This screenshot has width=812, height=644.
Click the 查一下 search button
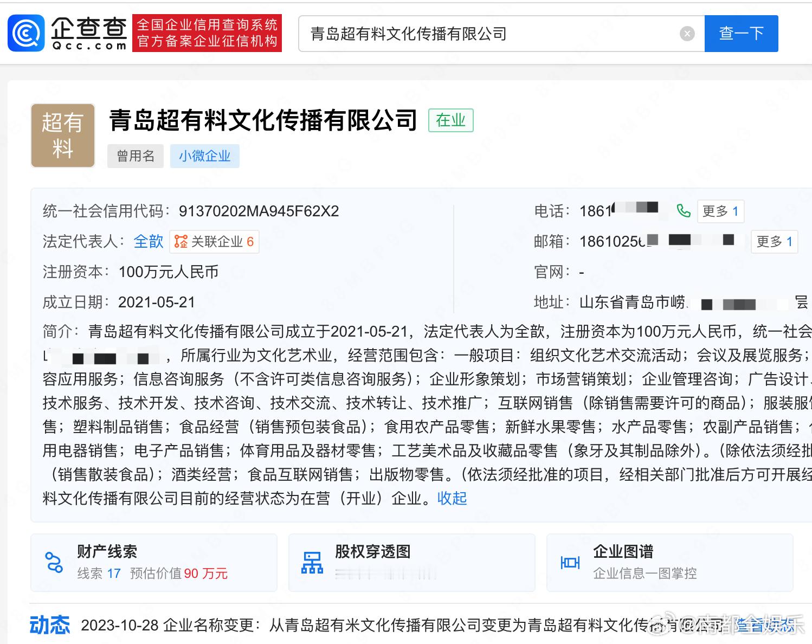pyautogui.click(x=741, y=34)
